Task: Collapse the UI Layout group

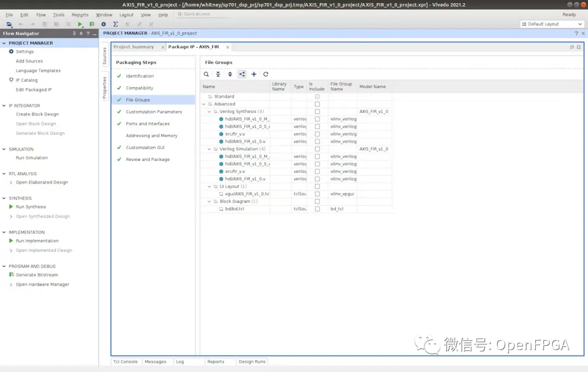Action: coord(209,187)
